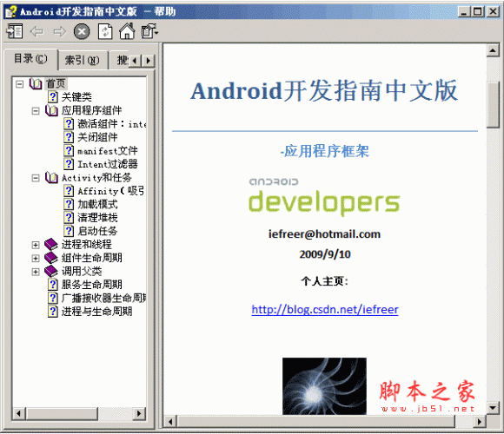Click tree pane scroll right arrow

(139, 413)
